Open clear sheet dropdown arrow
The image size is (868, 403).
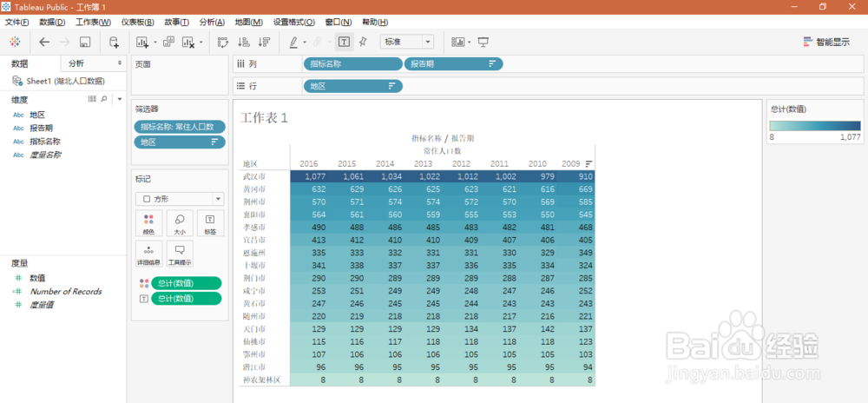201,43
